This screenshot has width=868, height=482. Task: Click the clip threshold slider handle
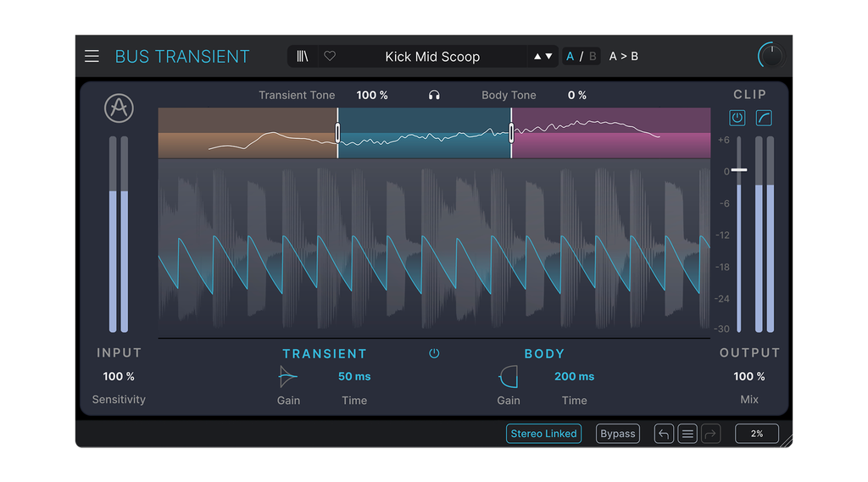click(x=739, y=170)
